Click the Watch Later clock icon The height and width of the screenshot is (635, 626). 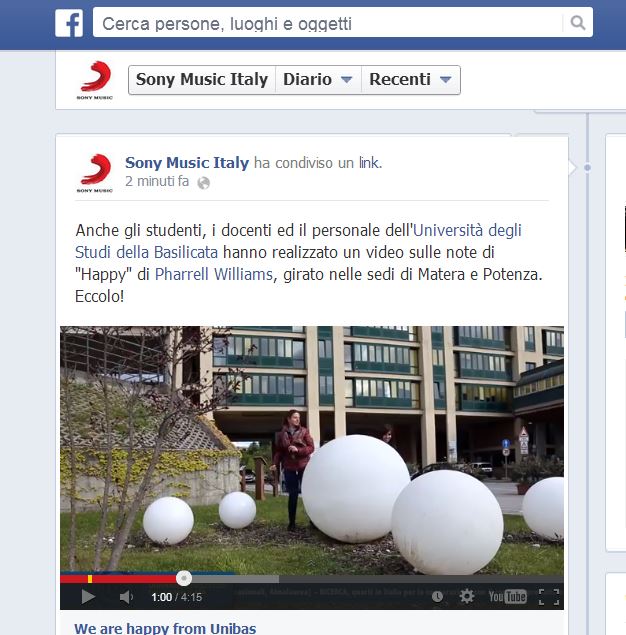click(437, 596)
